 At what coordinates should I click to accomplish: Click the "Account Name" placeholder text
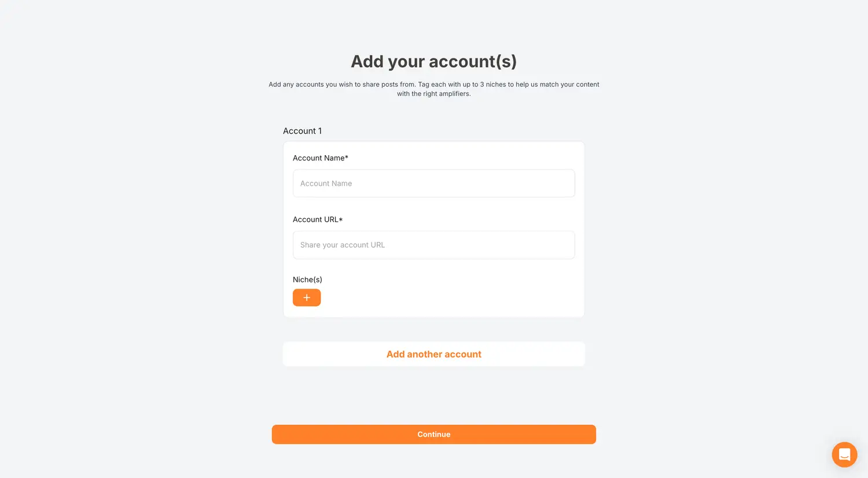click(326, 183)
